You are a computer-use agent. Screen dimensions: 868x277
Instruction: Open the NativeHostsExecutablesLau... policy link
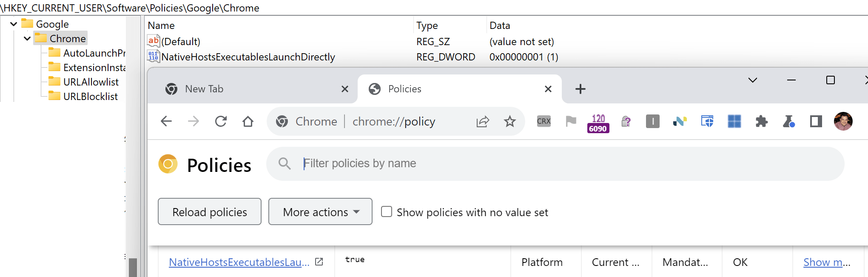click(239, 262)
